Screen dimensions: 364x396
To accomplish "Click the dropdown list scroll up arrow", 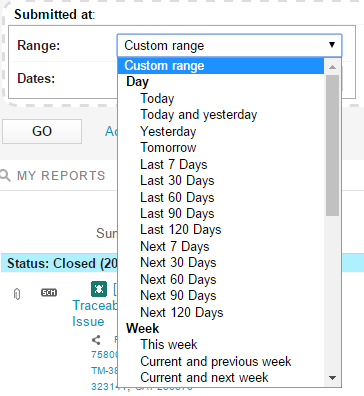I will 332,67.
